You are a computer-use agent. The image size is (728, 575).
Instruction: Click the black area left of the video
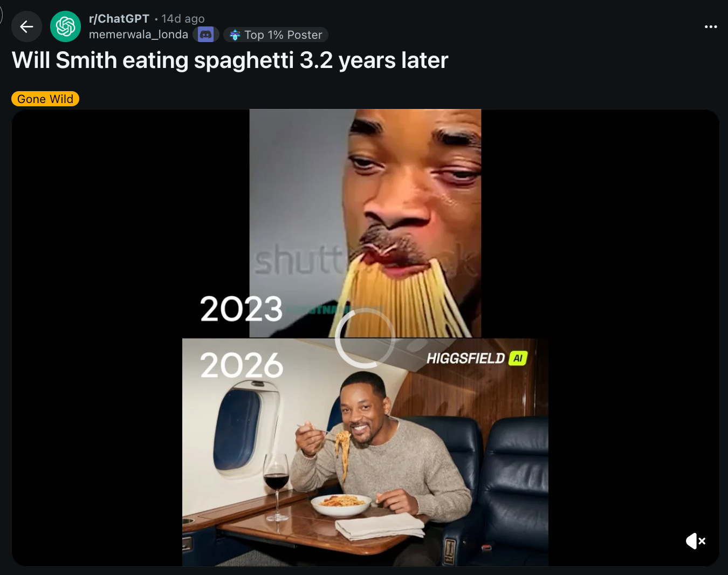[x=97, y=338]
